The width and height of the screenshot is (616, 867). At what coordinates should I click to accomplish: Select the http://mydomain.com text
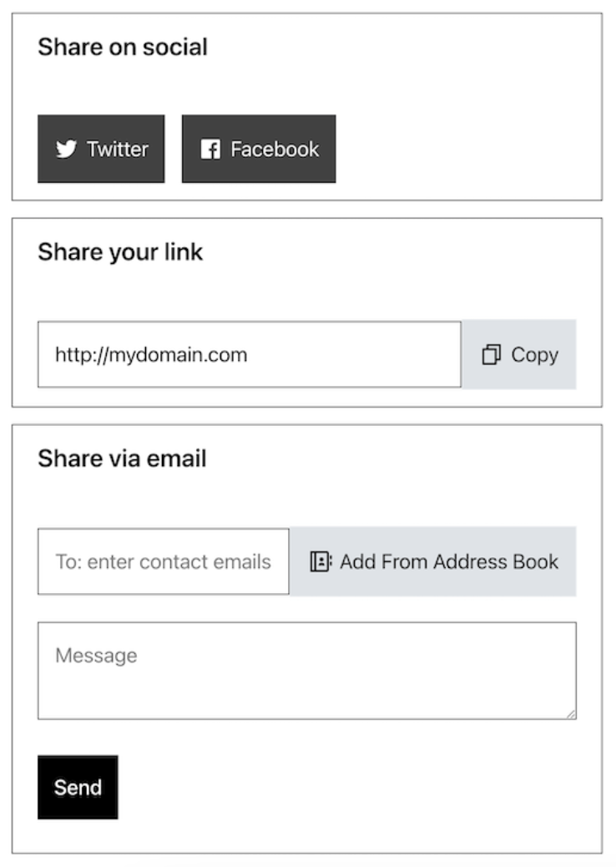pos(151,355)
